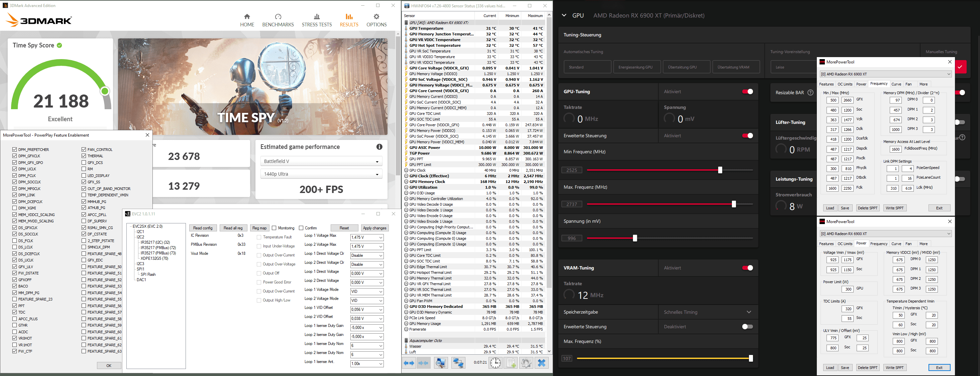
Task: Open the Loop 1 Voltage Mode VID dropdown
Action: (x=367, y=291)
